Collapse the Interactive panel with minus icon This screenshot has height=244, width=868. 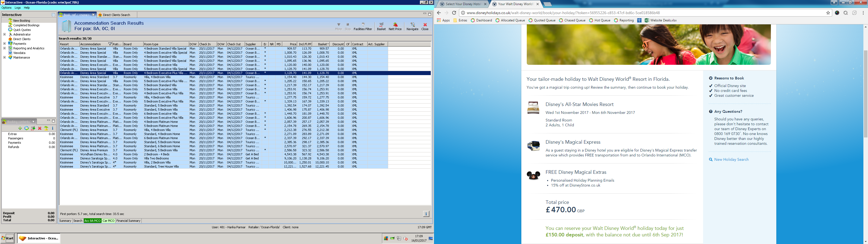point(53,15)
